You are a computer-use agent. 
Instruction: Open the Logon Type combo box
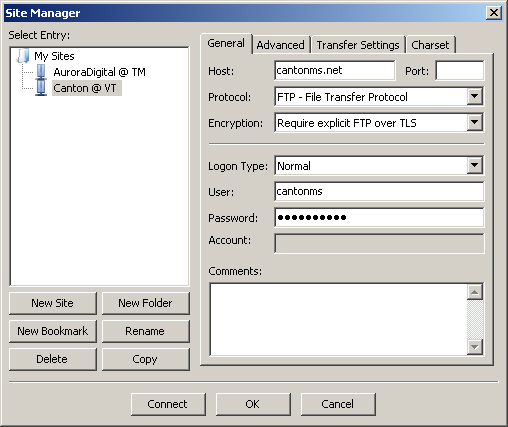pyautogui.click(x=379, y=165)
